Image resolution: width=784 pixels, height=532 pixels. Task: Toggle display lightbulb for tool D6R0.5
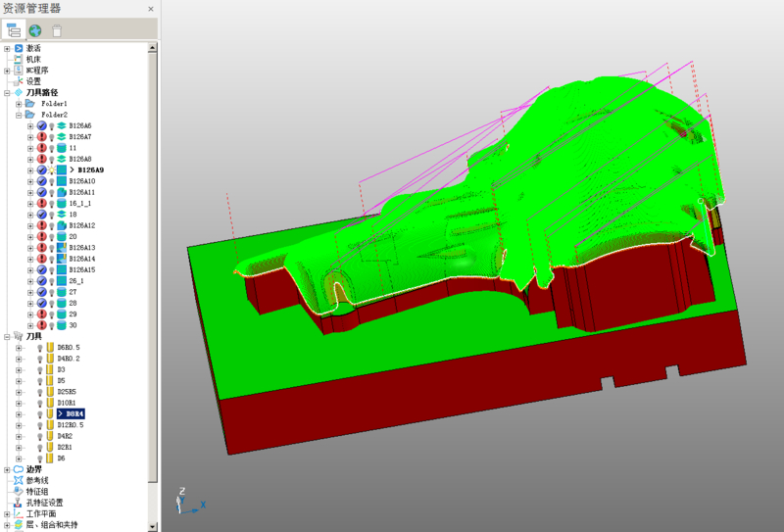click(x=40, y=347)
